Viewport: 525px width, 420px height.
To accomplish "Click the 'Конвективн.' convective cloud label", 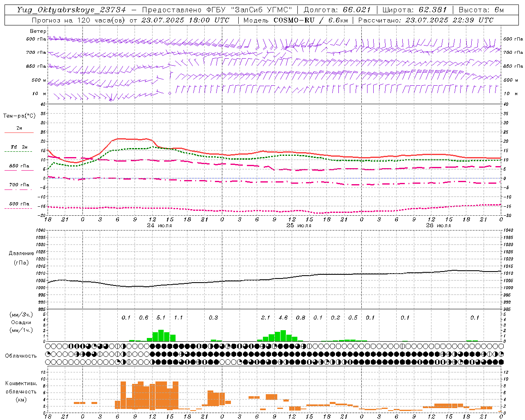I will click(21, 383).
